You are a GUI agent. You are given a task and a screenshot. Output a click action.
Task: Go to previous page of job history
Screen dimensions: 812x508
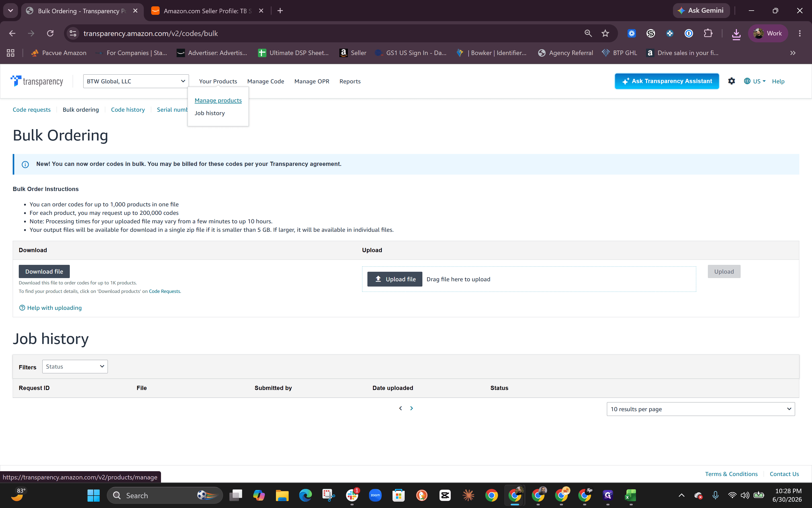tap(400, 408)
